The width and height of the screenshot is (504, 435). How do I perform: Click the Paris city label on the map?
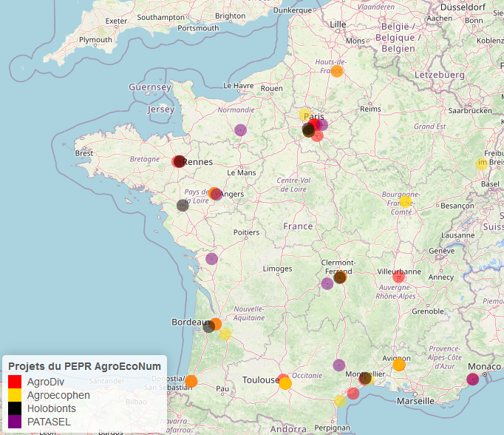314,117
